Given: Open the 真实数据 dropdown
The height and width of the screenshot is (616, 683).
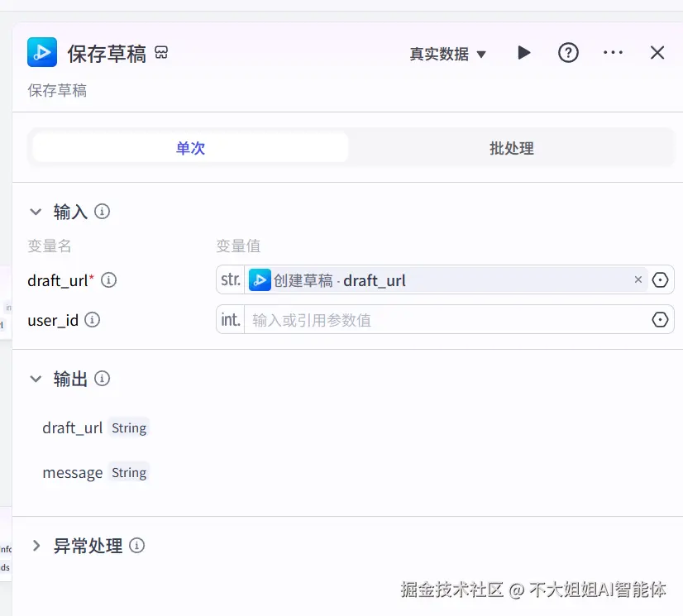Looking at the screenshot, I should 447,54.
